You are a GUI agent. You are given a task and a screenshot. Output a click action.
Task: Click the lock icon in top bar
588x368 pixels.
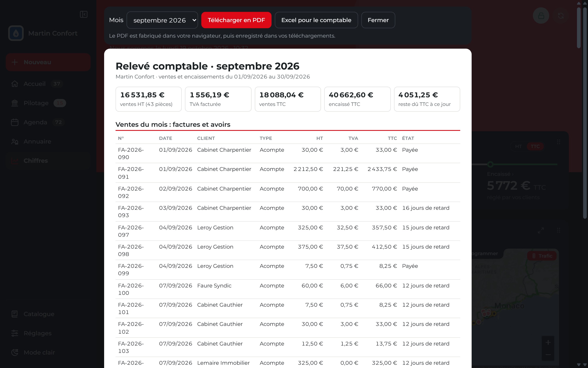tap(541, 16)
